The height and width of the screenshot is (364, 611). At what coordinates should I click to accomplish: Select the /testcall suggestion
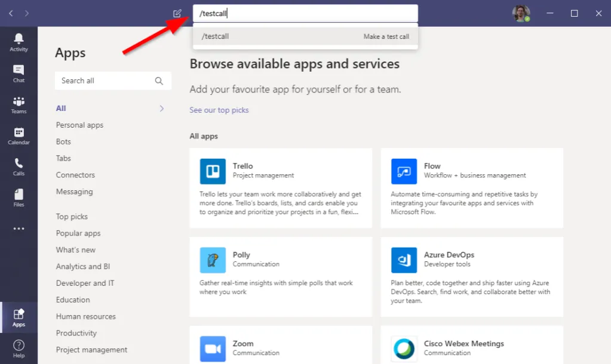(306, 36)
